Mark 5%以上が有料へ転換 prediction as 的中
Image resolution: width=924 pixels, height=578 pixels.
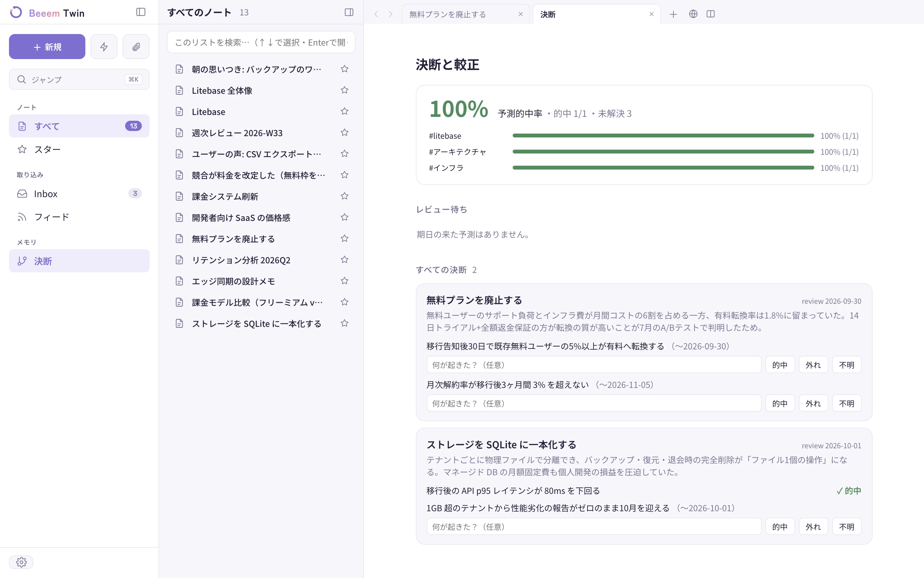780,365
